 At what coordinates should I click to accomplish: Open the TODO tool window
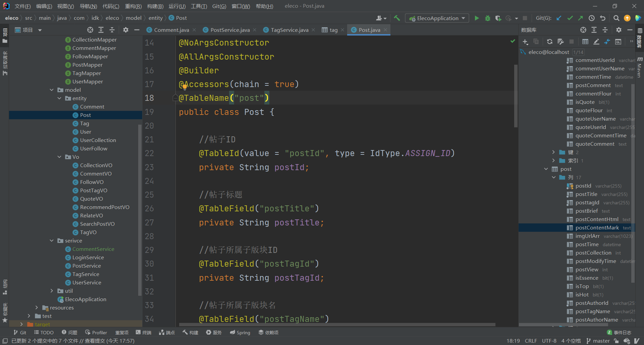44,332
